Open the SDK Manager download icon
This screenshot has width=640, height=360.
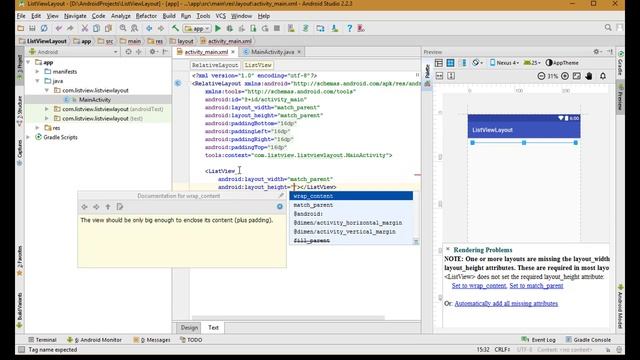[335, 28]
